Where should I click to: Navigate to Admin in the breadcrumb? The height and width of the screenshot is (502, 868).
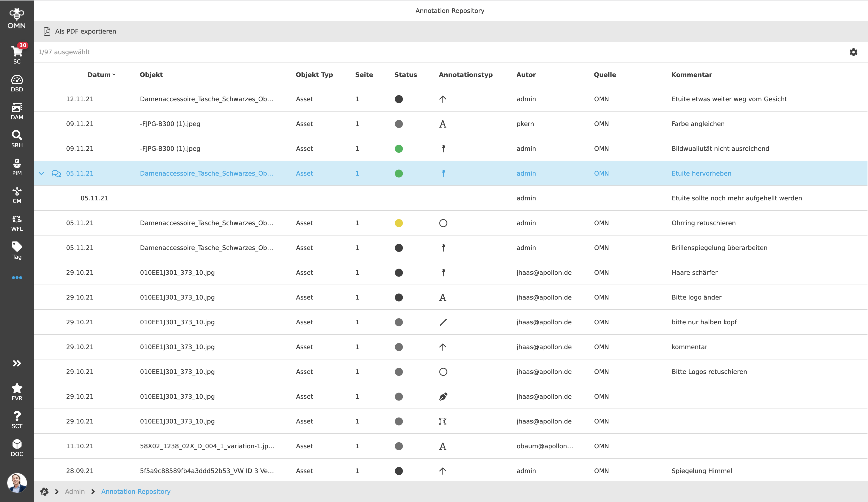pos(75,491)
